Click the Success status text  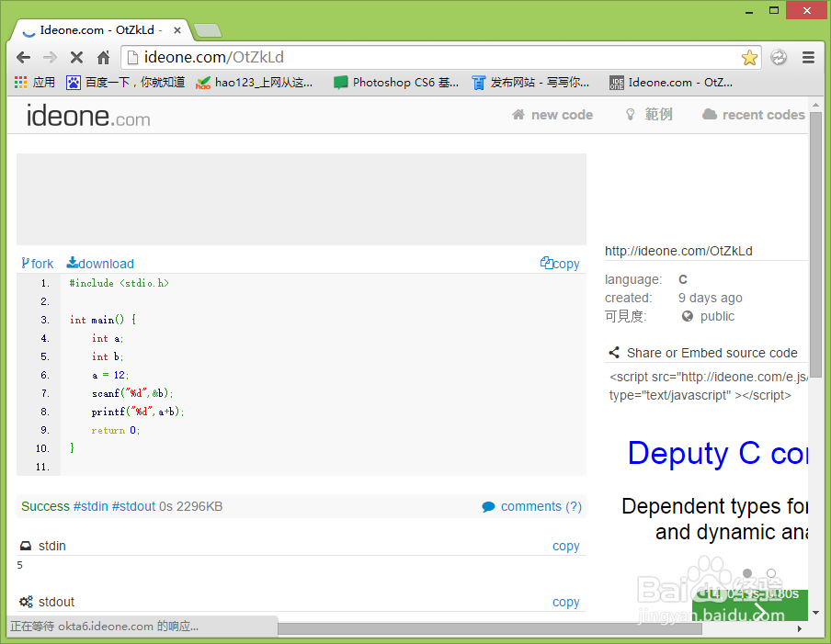pyautogui.click(x=46, y=506)
